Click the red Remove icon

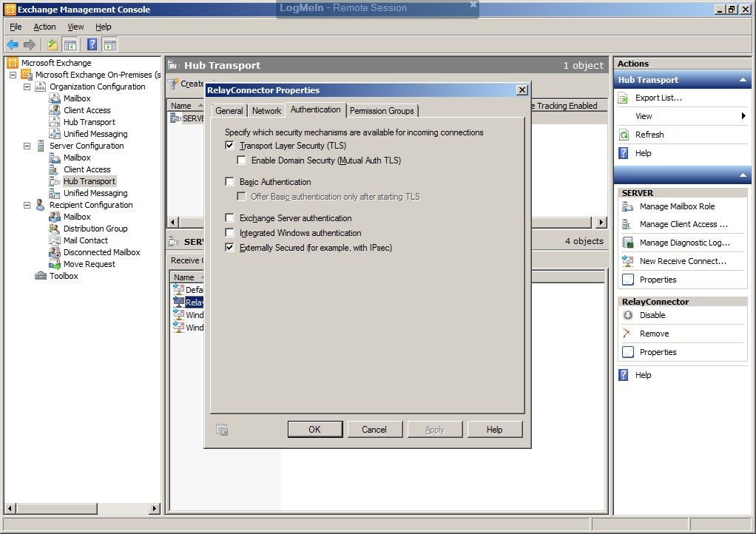click(x=627, y=334)
